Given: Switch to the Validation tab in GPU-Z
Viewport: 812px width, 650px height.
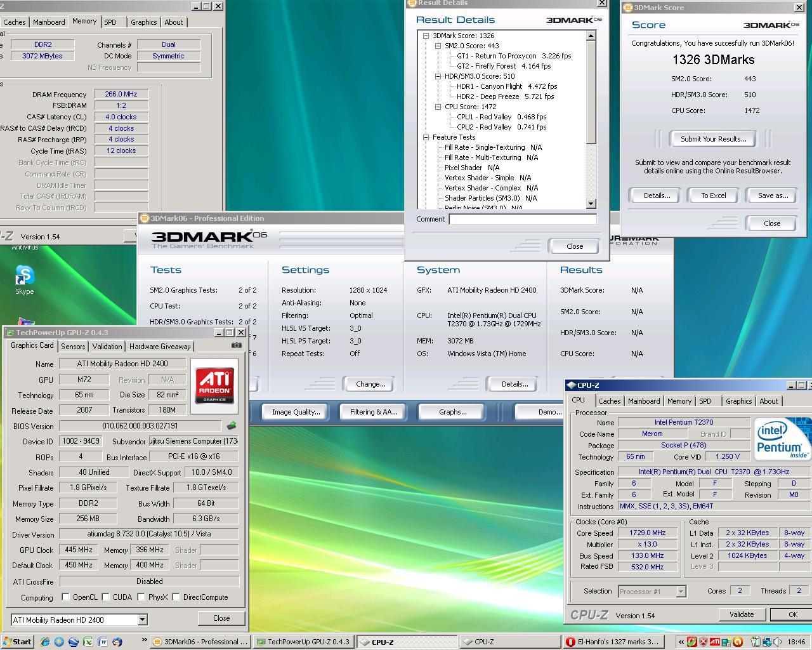Looking at the screenshot, I should 107,347.
